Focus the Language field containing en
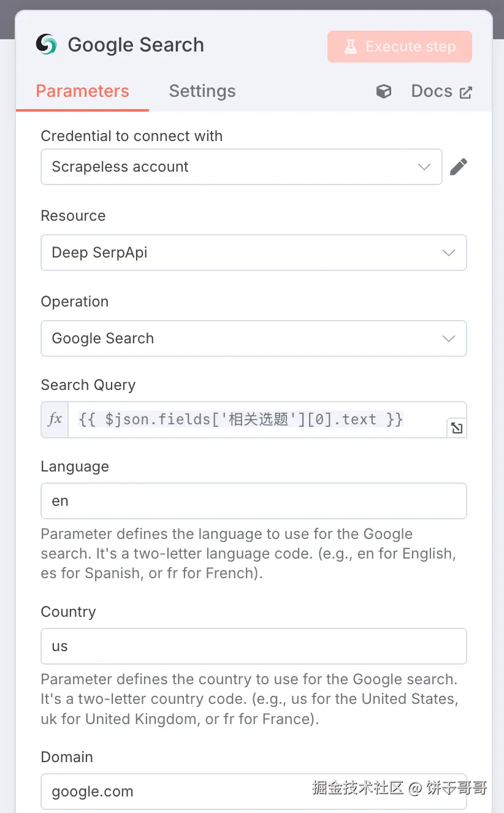Screen dimensions: 504x813 pyautogui.click(x=253, y=501)
